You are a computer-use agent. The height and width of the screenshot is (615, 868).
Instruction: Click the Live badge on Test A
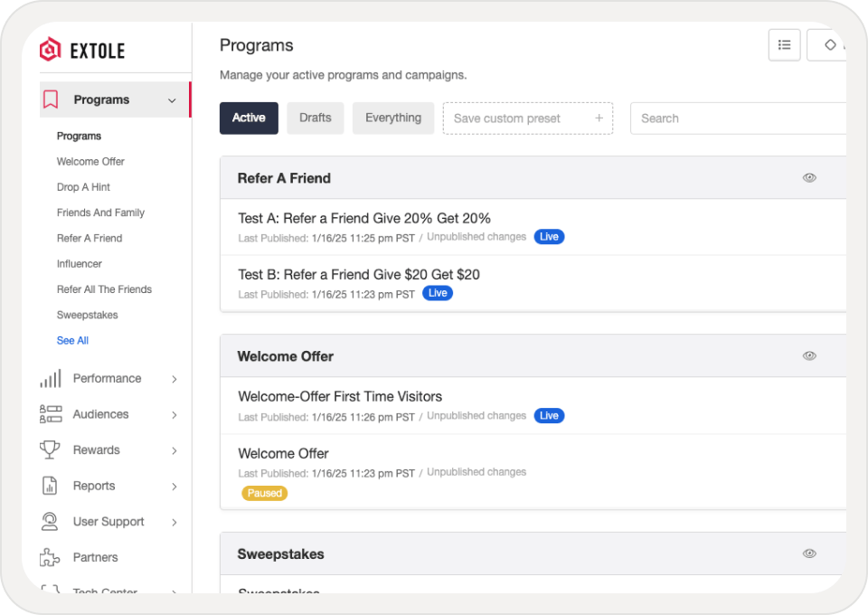coord(549,237)
